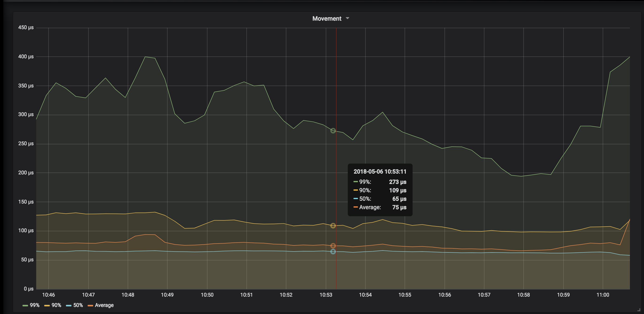Click the 10:53 time axis label

[x=326, y=295]
